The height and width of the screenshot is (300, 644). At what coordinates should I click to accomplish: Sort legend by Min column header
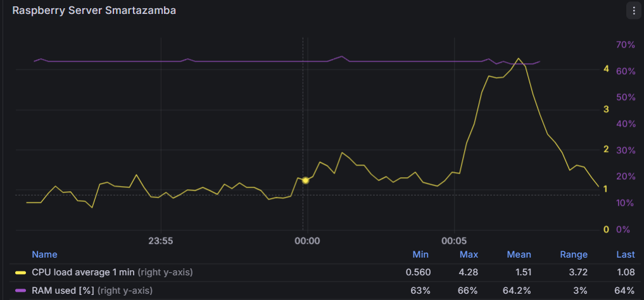click(420, 254)
